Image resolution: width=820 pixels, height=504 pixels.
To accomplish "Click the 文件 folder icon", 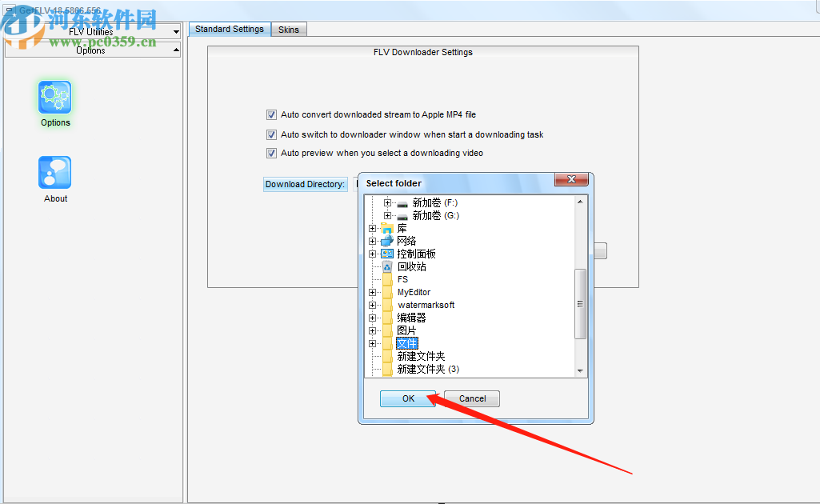I will point(387,343).
